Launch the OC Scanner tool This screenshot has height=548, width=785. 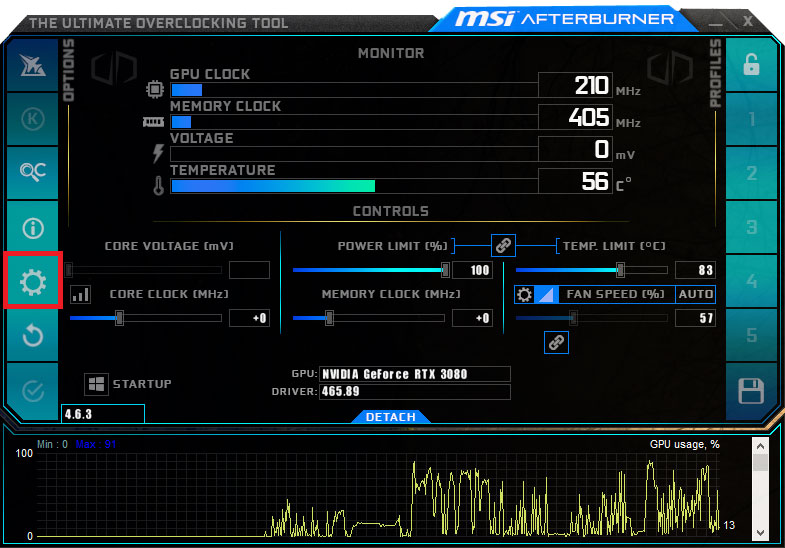[x=33, y=173]
